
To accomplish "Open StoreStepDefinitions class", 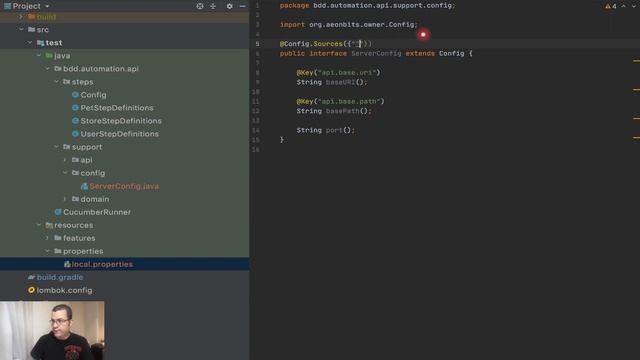I will pos(121,121).
